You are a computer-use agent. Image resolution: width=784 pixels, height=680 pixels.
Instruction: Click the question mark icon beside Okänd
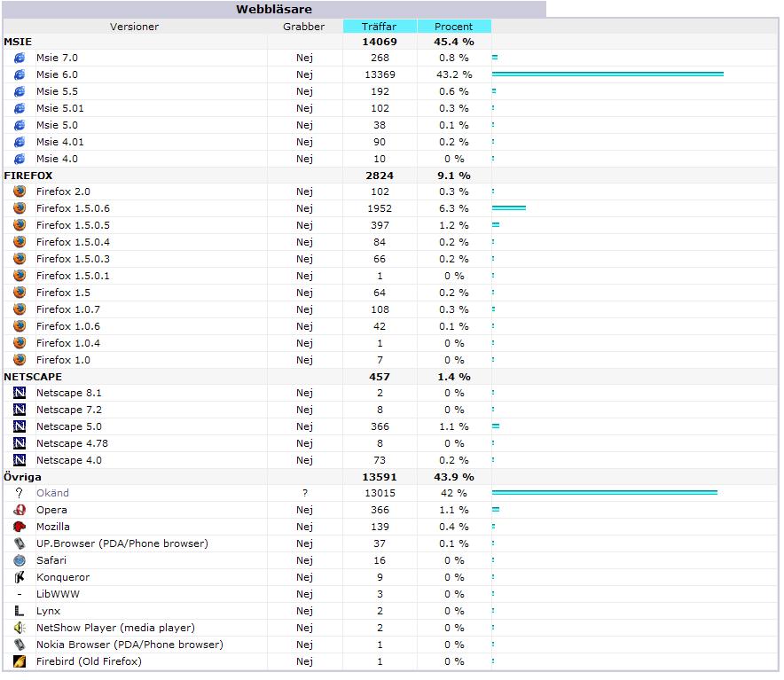(x=20, y=493)
